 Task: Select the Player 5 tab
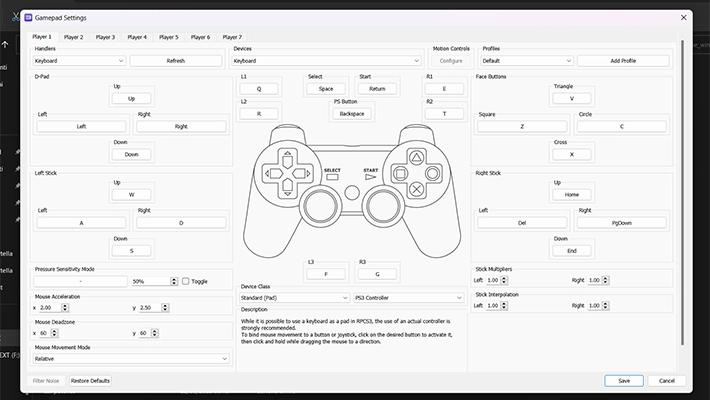(168, 37)
